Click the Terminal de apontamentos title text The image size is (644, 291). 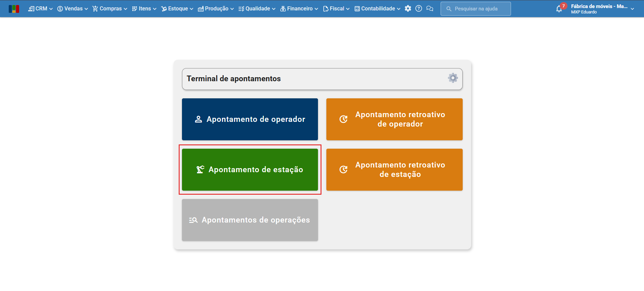[234, 79]
